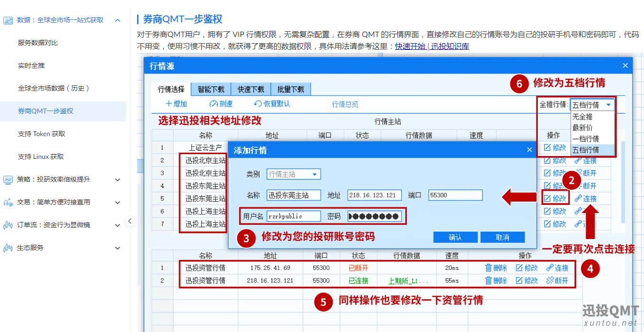
Task: Click the 名称 field containing 迅投东莞主站
Action: 294,195
